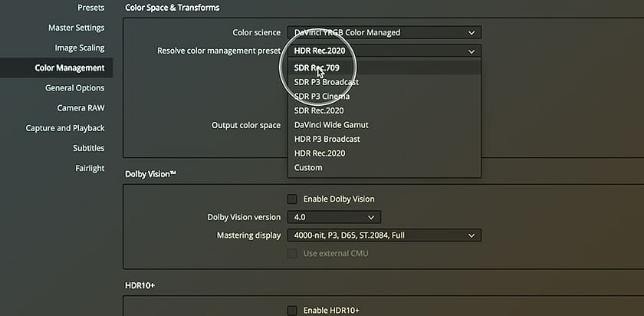Image resolution: width=644 pixels, height=316 pixels.
Task: Select DaVinci Wide Gamut preset
Action: pyautogui.click(x=384, y=125)
